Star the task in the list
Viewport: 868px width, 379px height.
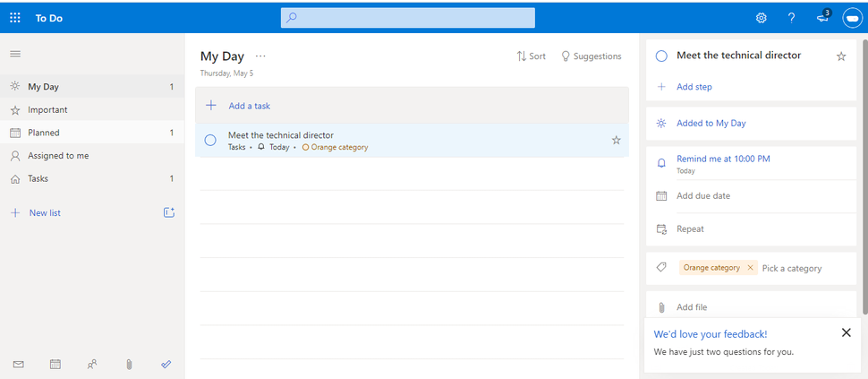[616, 140]
